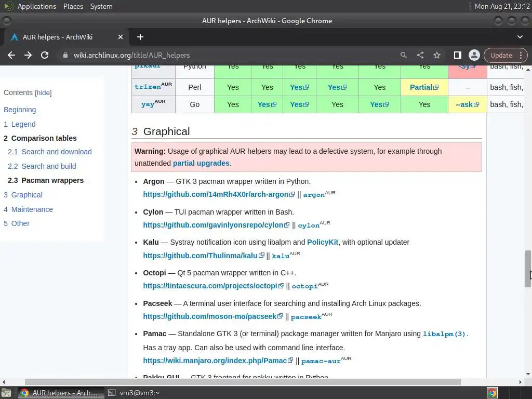Open the pamac-aur package link

coord(321,361)
